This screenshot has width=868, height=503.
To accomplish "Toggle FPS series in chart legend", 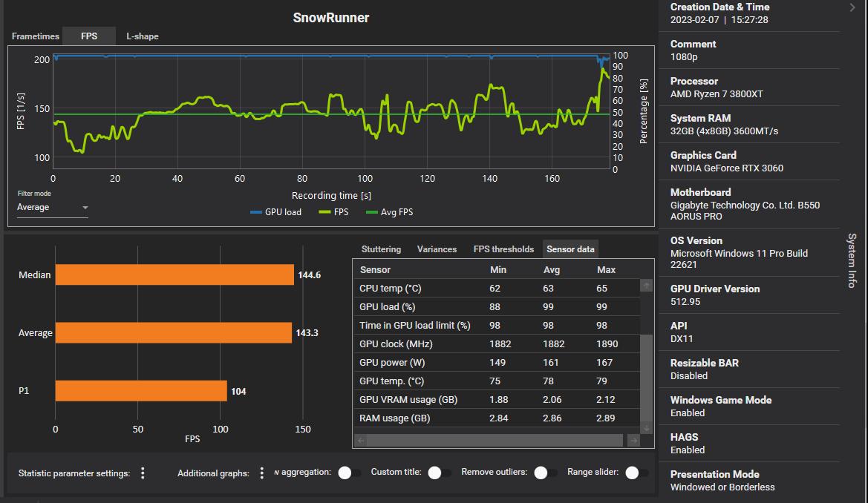I will pos(334,212).
